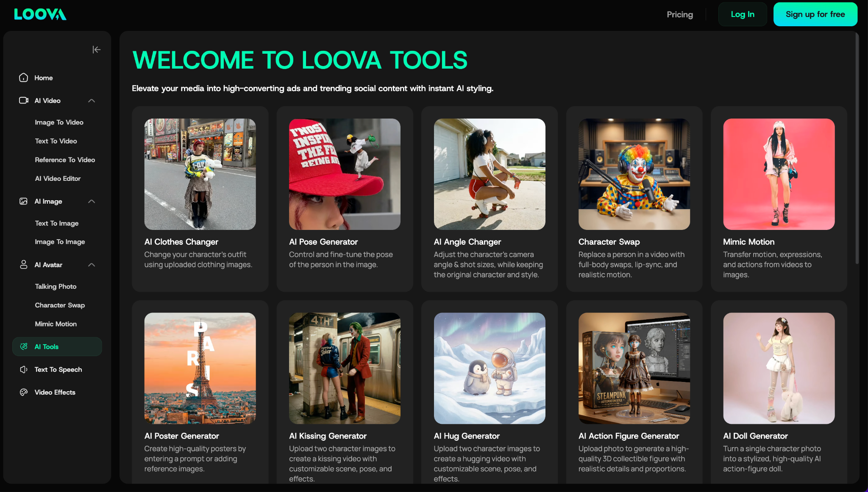The image size is (868, 492).
Task: Collapse the AI Image section chevron
Action: 92,201
